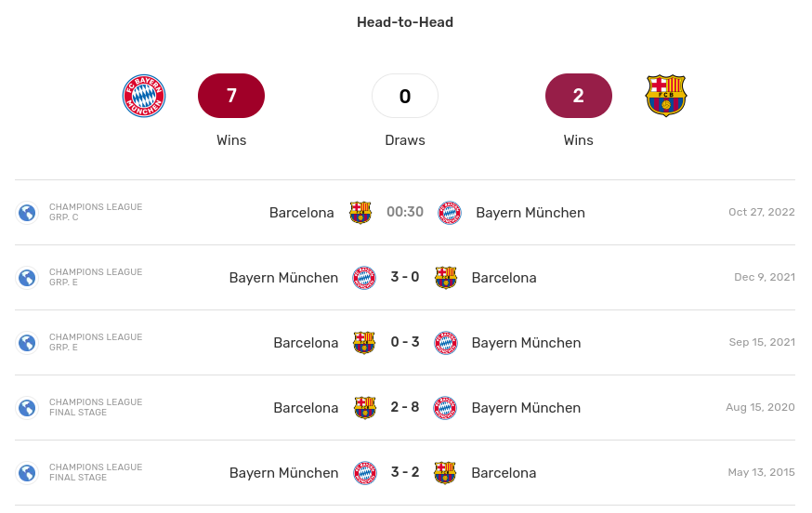This screenshot has width=812, height=513.
Task: Click the globe icon for Aug 15, 2020 match
Action: pos(27,408)
